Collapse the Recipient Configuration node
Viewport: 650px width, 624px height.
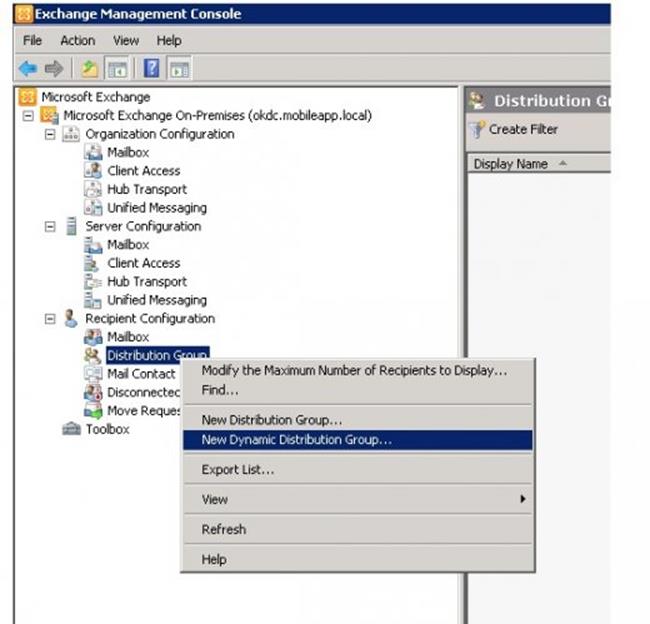(50, 318)
